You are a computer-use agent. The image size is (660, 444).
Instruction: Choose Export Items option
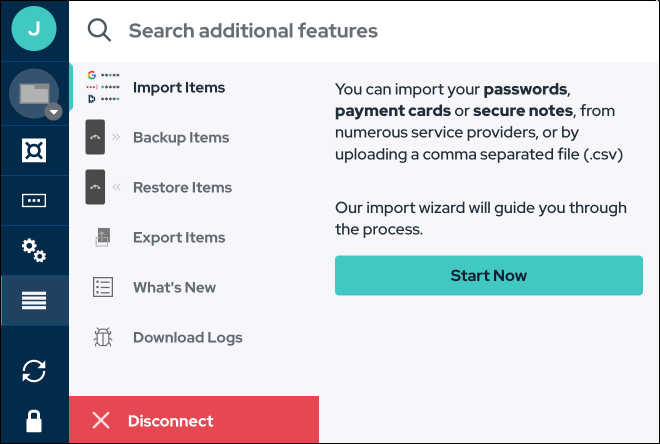[179, 237]
